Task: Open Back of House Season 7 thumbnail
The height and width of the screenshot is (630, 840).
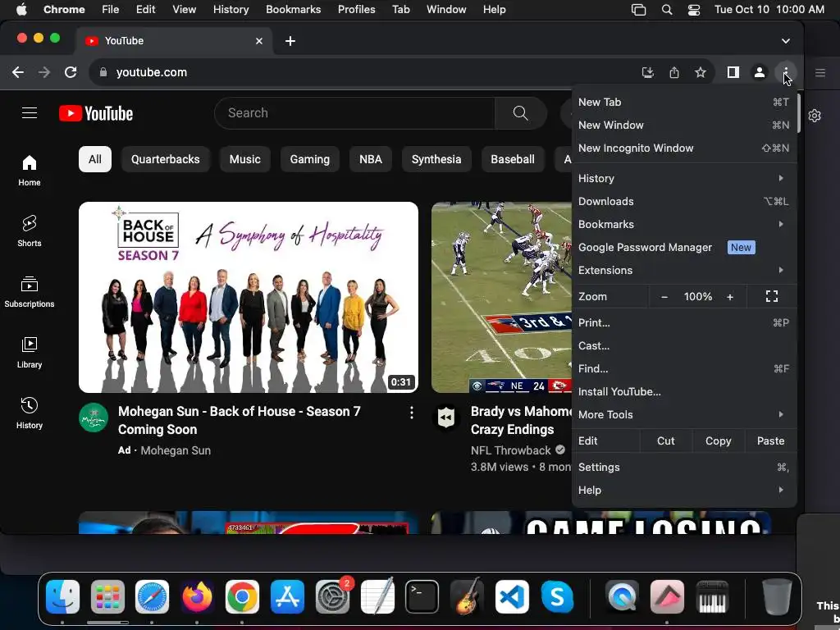Action: click(x=249, y=297)
